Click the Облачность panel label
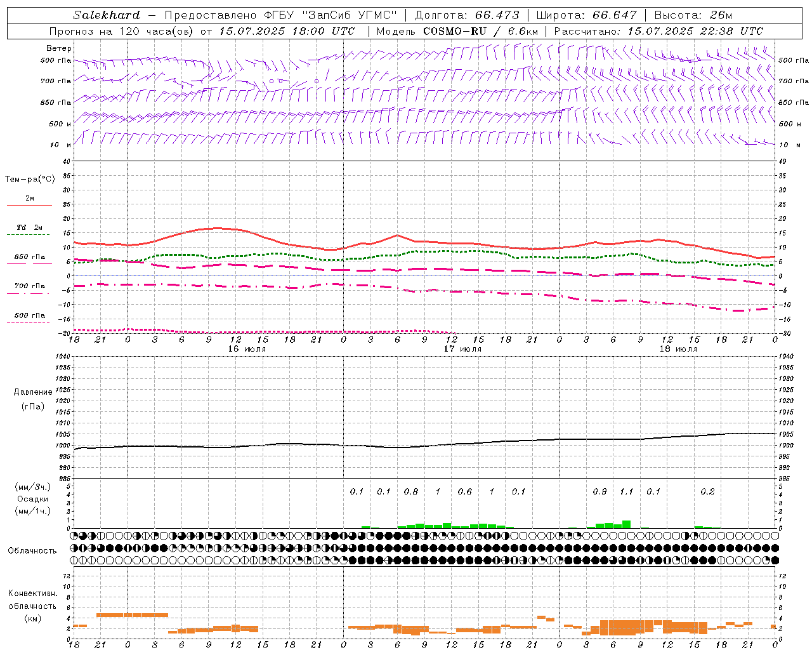Viewport: 812px width, 650px height. [x=32, y=551]
